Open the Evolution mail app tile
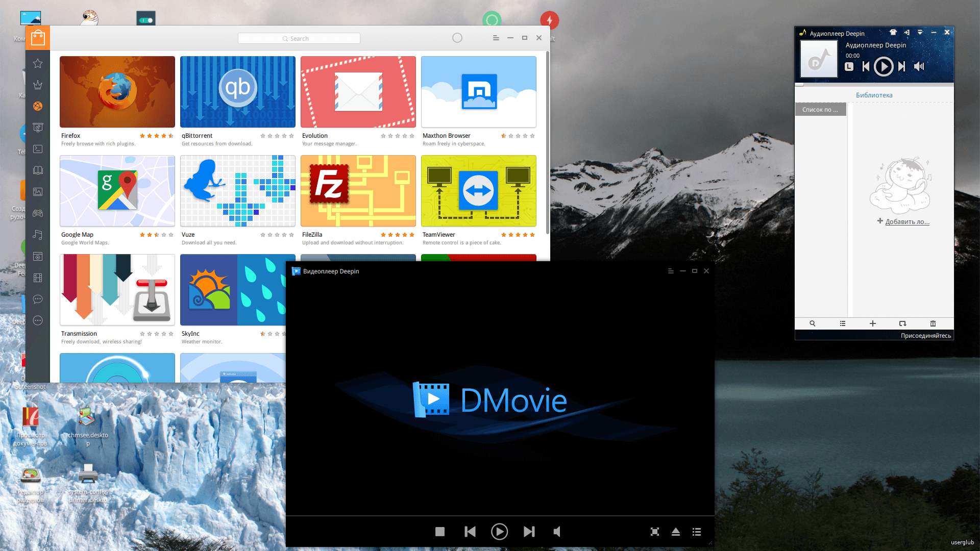 coord(358,92)
